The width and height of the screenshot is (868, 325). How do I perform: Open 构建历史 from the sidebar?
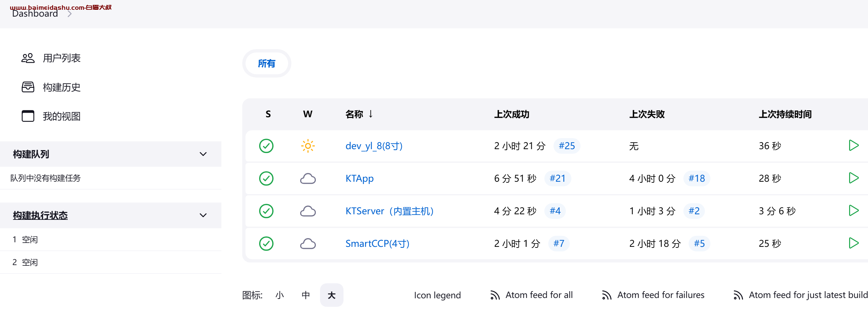click(x=62, y=87)
